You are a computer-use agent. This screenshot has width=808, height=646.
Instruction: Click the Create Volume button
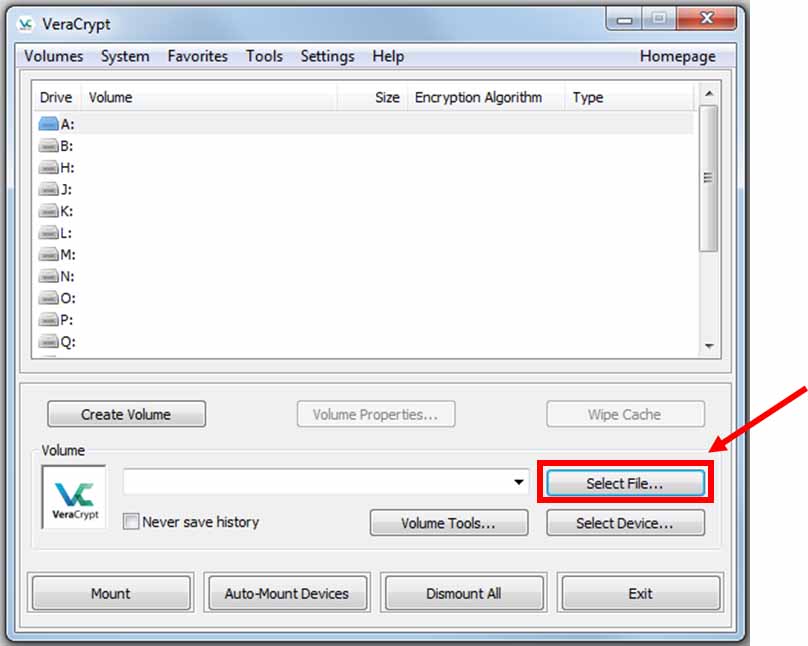click(x=126, y=414)
